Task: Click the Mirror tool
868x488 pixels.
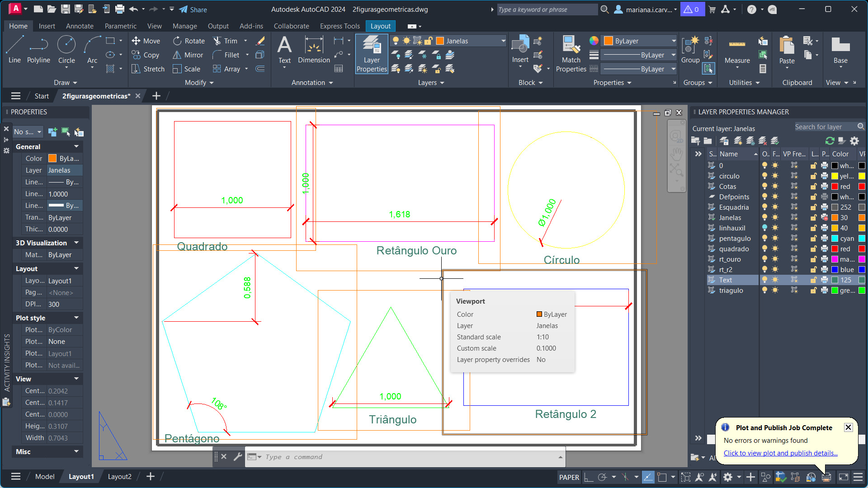Action: 188,55
